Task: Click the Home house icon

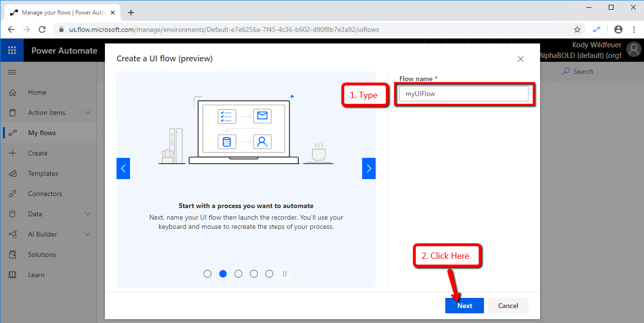Action: coord(13,92)
